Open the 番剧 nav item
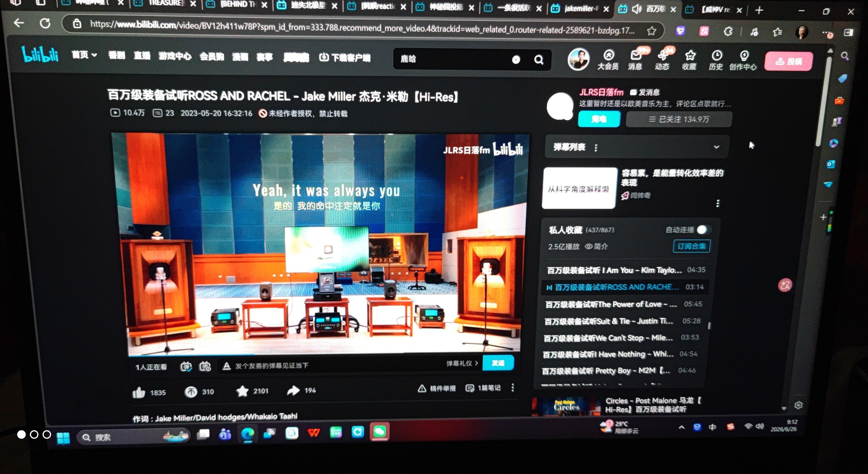Screen dimensions: 868x474 pos(117,55)
